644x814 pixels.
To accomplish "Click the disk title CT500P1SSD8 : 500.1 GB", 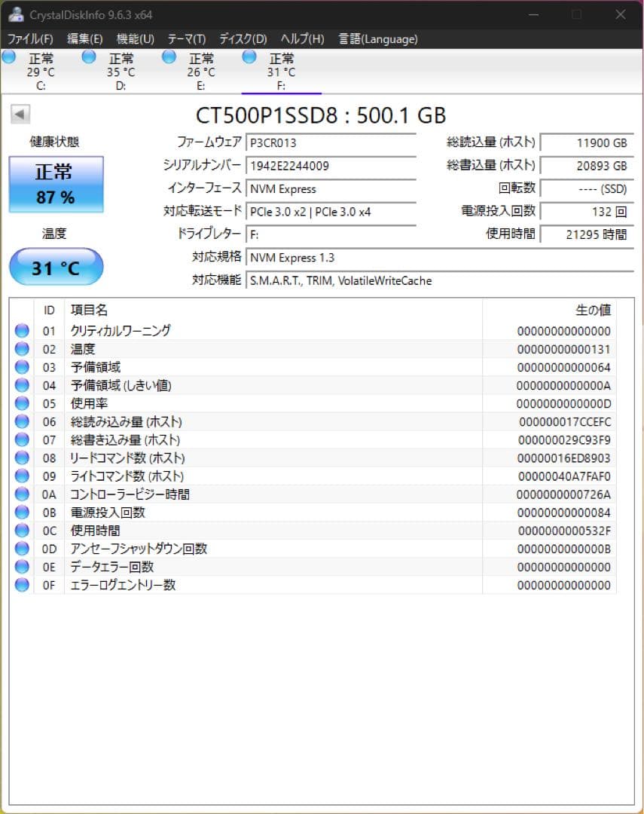I will point(321,115).
